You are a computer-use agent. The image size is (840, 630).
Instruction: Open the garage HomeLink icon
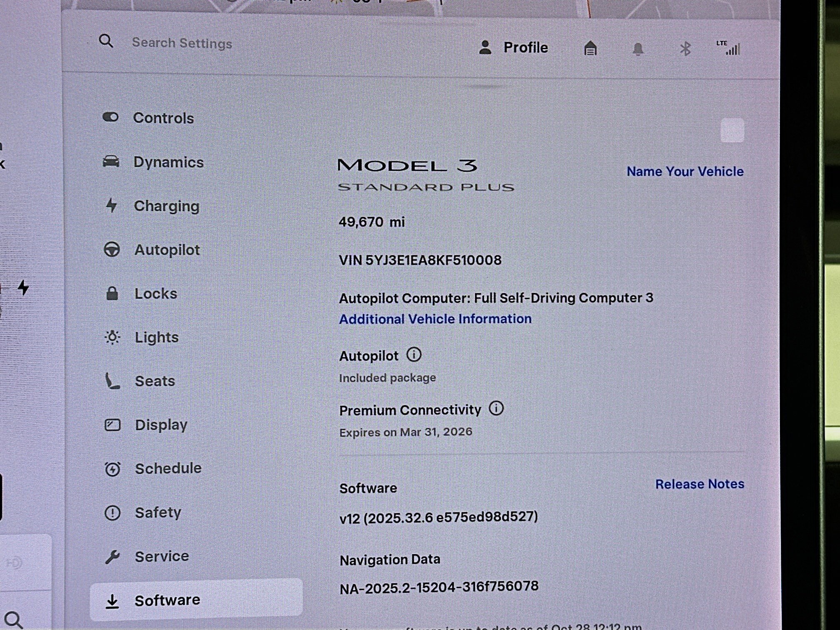coord(590,48)
